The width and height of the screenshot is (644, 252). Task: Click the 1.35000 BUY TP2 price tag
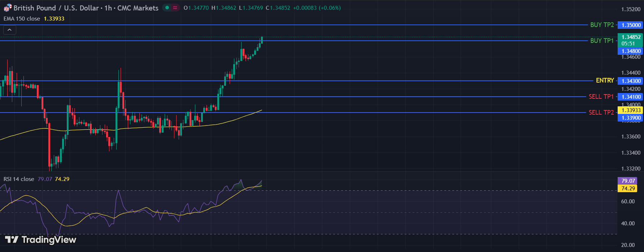coord(631,25)
